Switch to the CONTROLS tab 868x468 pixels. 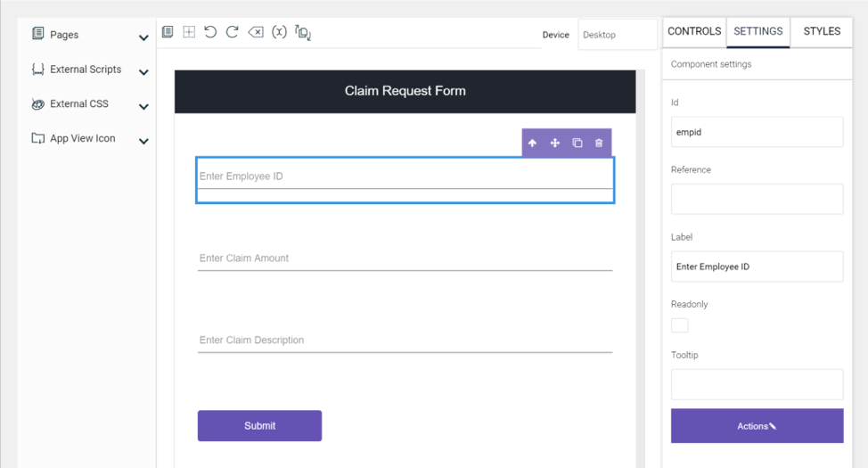pos(693,31)
